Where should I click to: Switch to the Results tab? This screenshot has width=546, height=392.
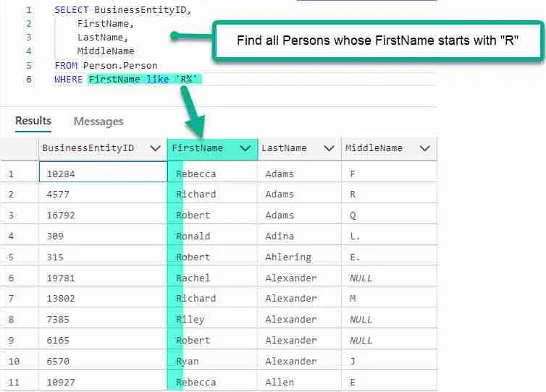pos(33,121)
